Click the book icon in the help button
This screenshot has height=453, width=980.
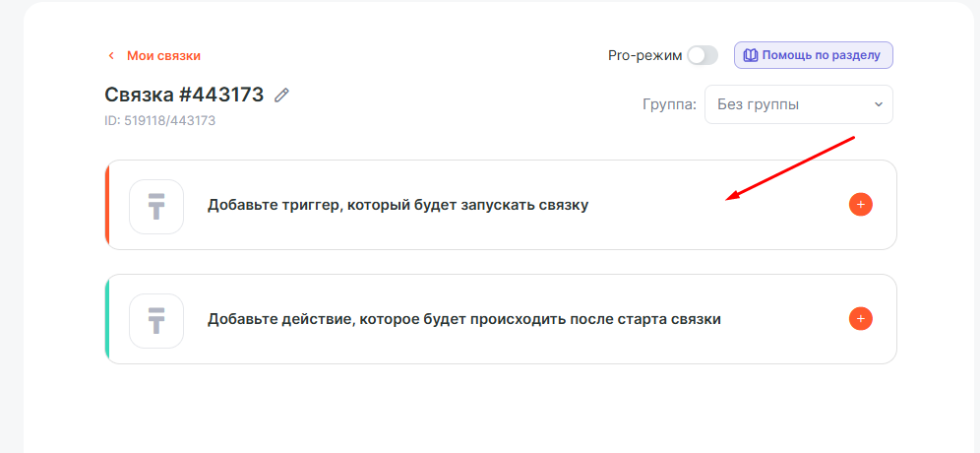(751, 55)
